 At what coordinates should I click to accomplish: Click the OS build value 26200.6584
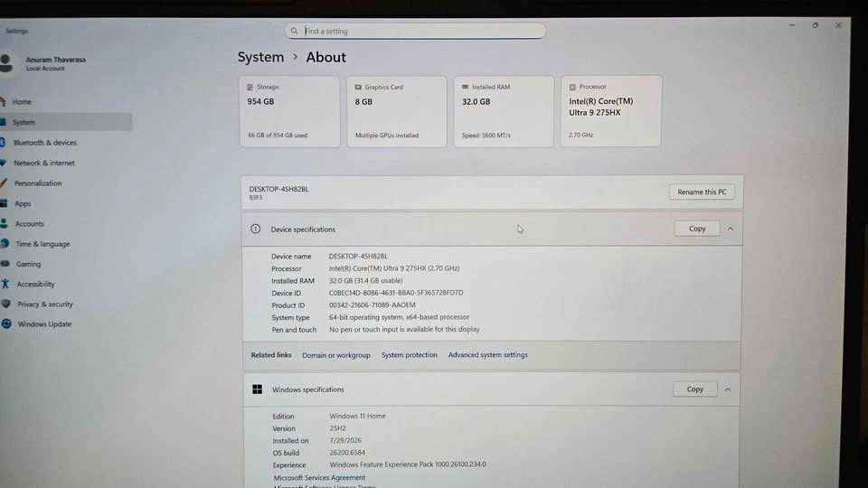347,453
